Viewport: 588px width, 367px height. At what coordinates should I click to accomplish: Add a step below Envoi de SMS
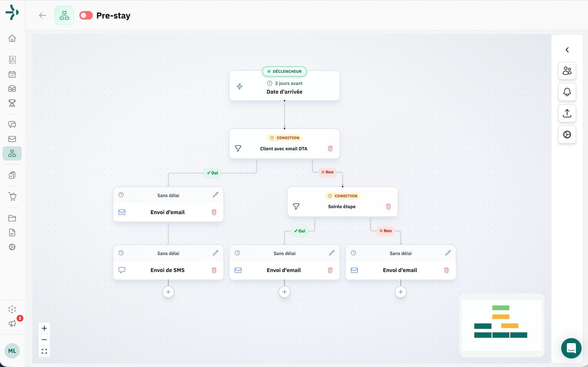168,292
